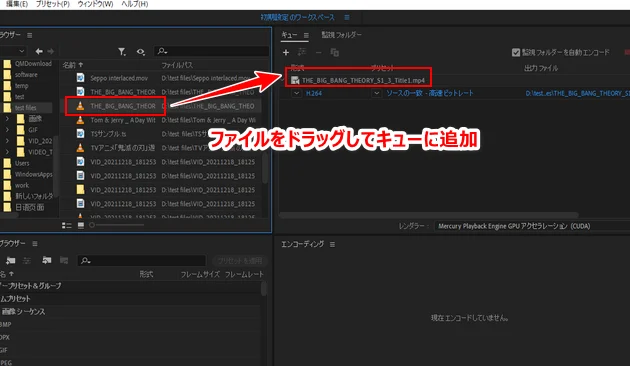Click the Add Output icon next to the plus
630x366 pixels.
pyautogui.click(x=302, y=52)
